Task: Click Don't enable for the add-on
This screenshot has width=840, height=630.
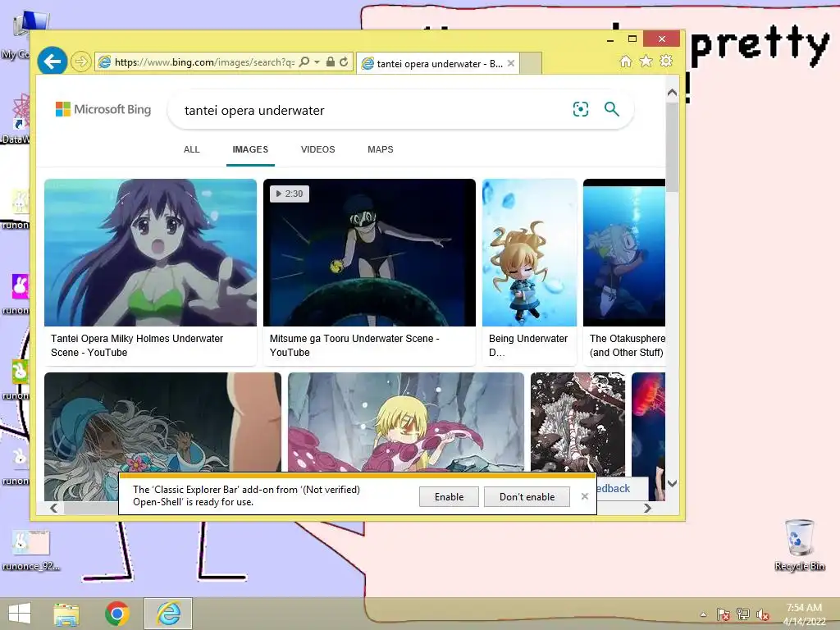Action: tap(527, 496)
